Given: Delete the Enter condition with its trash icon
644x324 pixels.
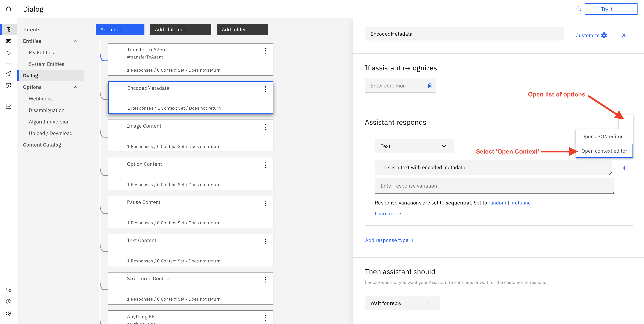Looking at the screenshot, I should pyautogui.click(x=430, y=86).
